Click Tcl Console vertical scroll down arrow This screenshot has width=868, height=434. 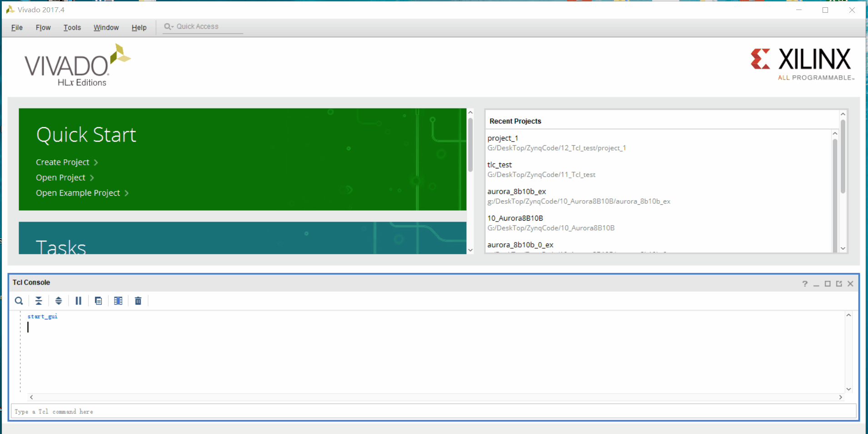click(848, 389)
